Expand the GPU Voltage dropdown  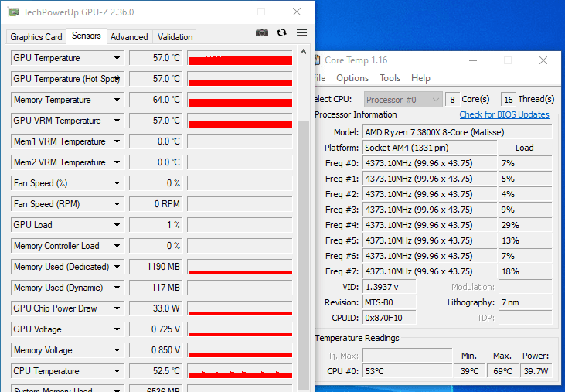[117, 329]
